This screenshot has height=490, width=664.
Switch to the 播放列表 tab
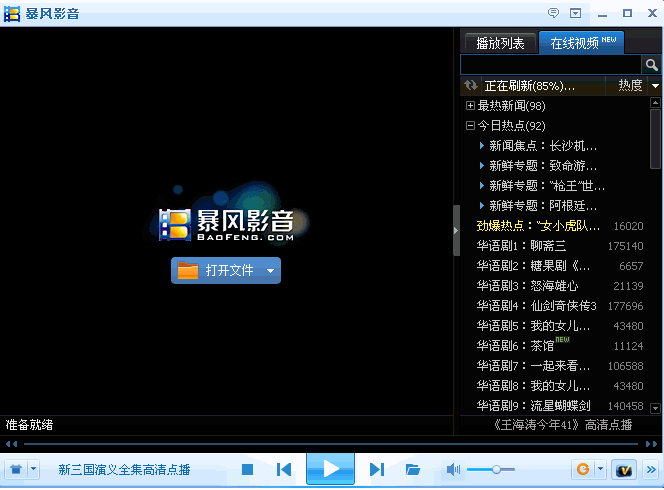click(x=500, y=43)
